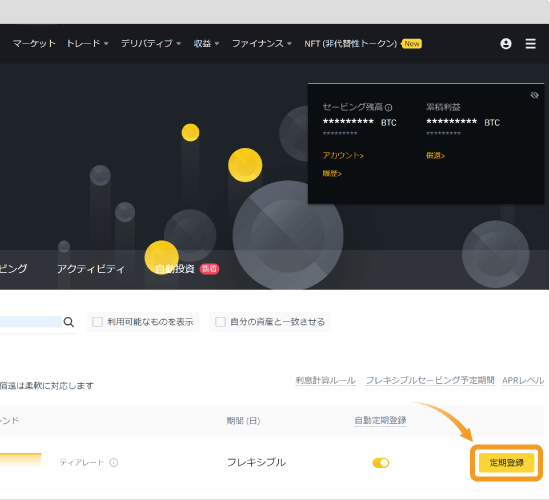The image size is (550, 500).
Task: Hide balances with the eye-slash icon
Action: [534, 95]
